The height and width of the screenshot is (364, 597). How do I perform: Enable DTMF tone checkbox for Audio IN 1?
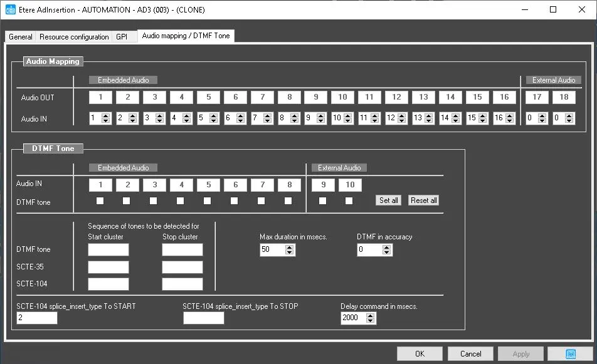(100, 201)
